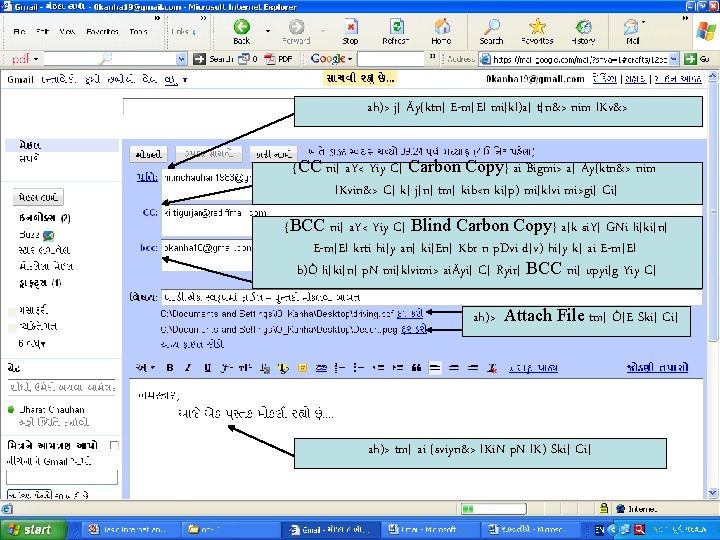Align message text center
720x540 pixels.
click(454, 367)
